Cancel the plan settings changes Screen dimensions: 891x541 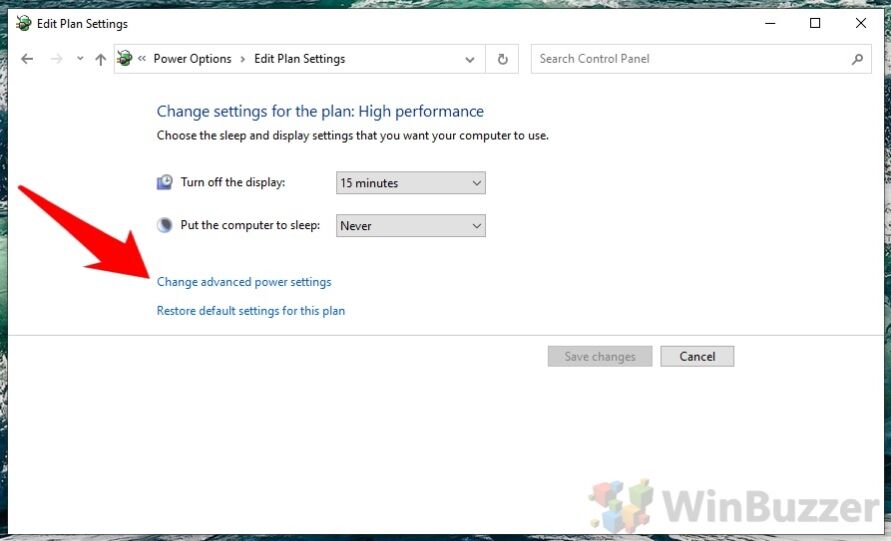697,356
